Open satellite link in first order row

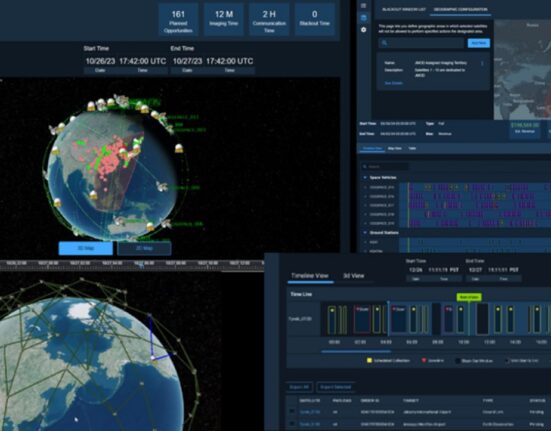[310, 412]
